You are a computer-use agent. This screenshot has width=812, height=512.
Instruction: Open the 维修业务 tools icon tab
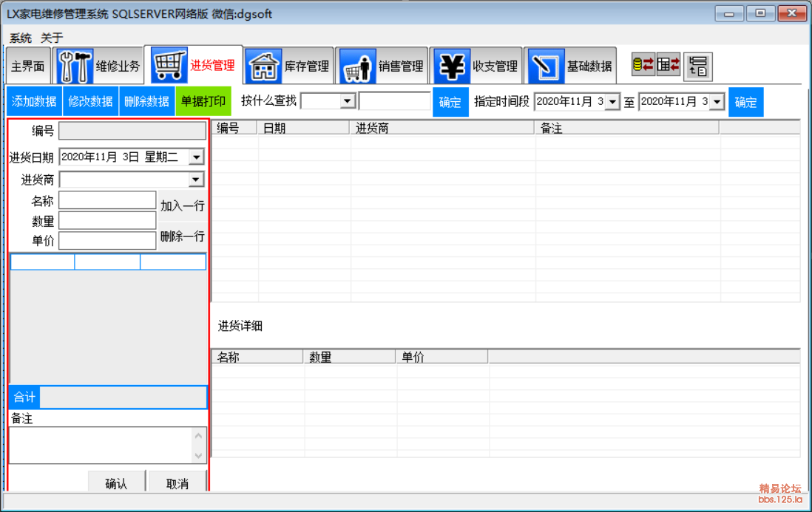[x=75, y=66]
